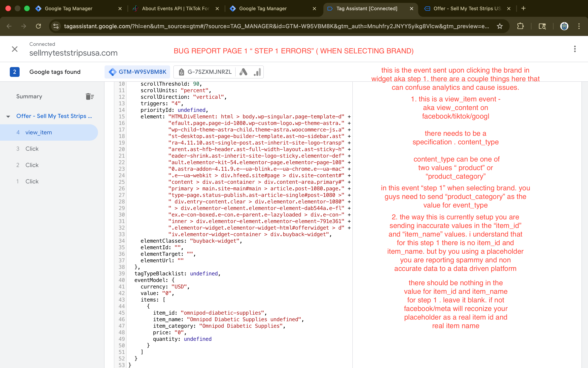Click the item_category "Omnipod Diabetic Supplies" line
The image size is (588, 368).
[219, 326]
